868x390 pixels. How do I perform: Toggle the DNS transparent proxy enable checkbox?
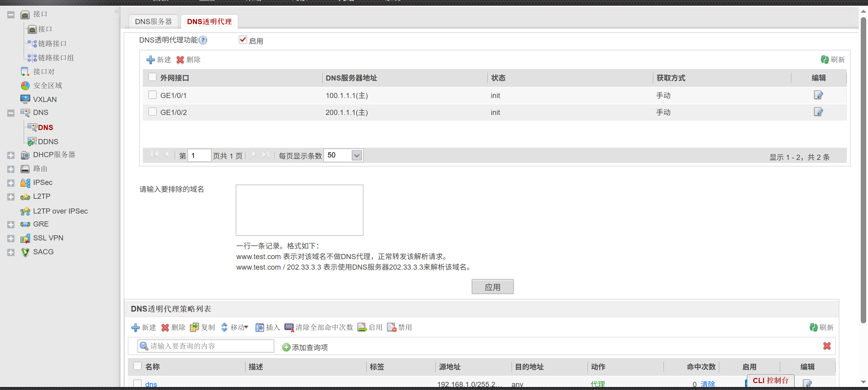coord(243,40)
